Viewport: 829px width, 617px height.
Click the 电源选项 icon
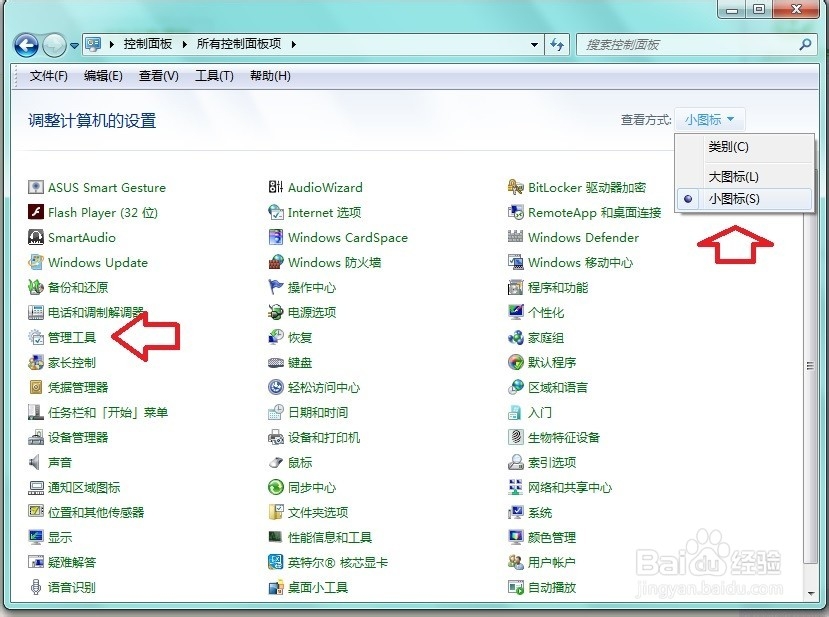275,312
